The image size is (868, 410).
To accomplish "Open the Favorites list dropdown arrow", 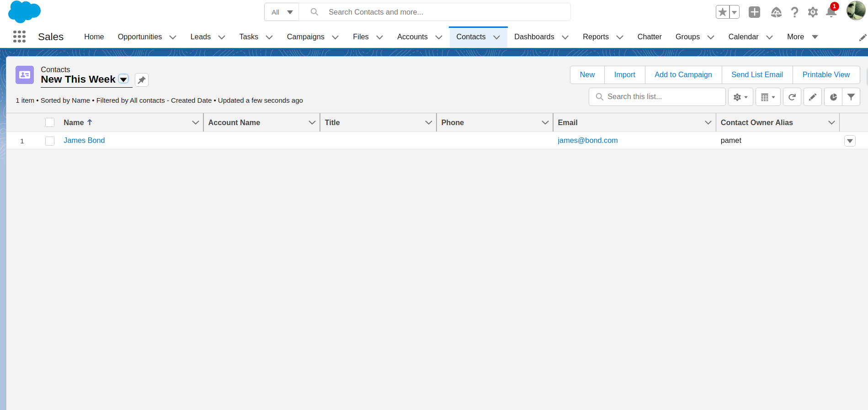I will click(735, 12).
